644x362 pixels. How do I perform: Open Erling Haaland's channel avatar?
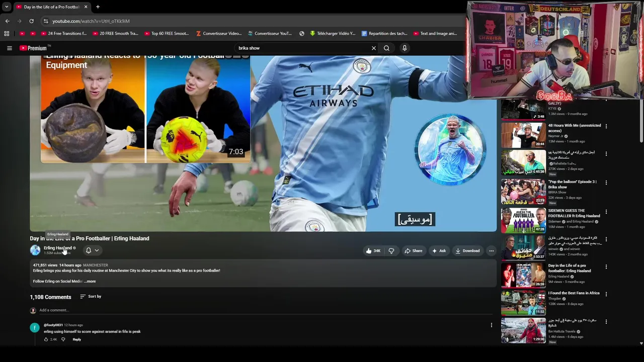(x=35, y=250)
